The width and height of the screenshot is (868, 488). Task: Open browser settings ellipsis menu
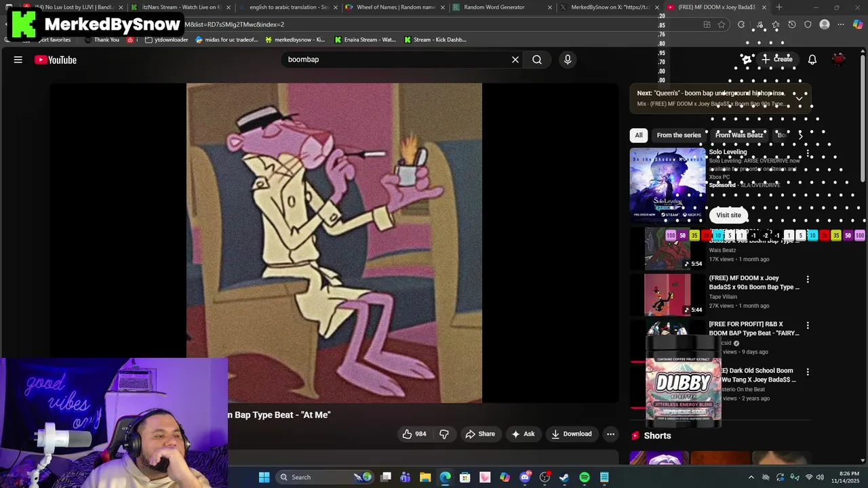pos(841,24)
